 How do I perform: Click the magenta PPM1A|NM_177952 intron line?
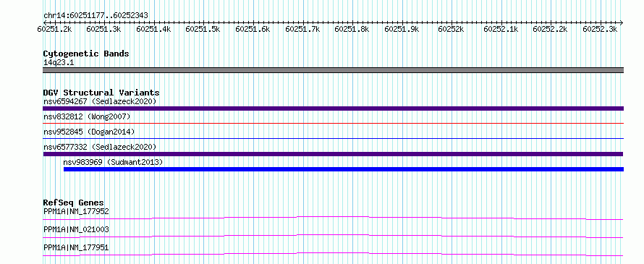click(x=333, y=218)
